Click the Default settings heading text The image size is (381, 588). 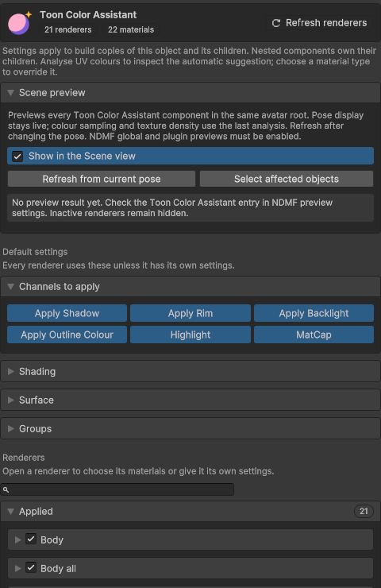click(35, 252)
